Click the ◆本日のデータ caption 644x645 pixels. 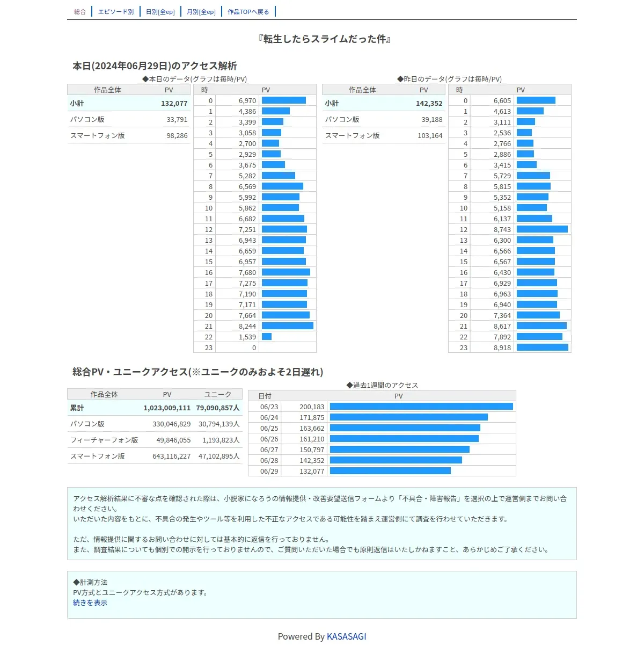pos(195,79)
